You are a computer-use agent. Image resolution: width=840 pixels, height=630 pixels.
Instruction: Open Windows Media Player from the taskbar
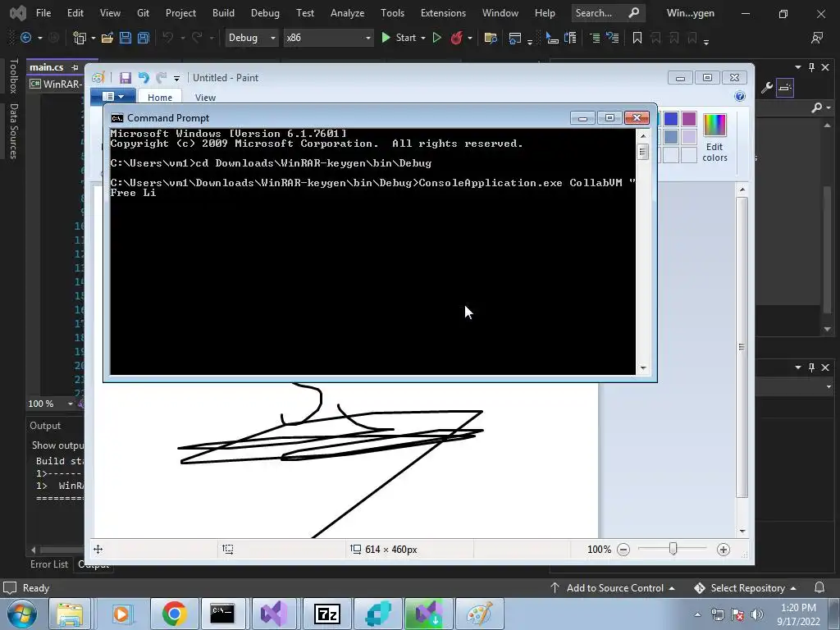[x=121, y=614]
